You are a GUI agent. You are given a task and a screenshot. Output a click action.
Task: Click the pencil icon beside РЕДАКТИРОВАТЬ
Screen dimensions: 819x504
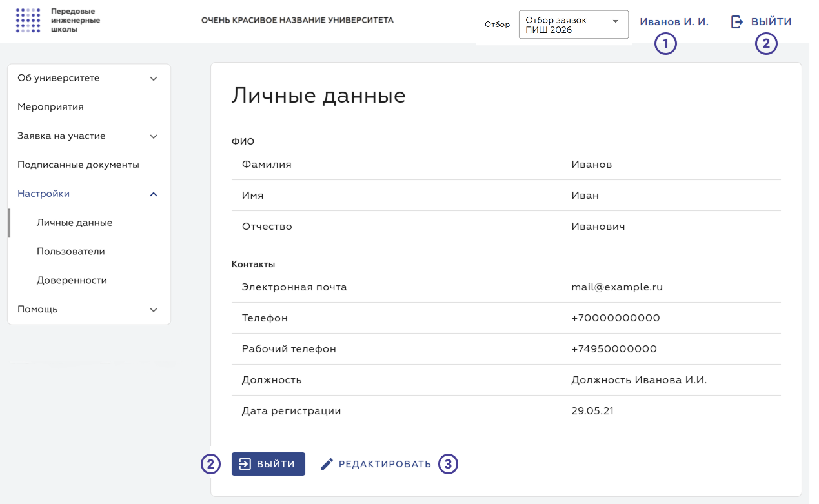pos(327,464)
